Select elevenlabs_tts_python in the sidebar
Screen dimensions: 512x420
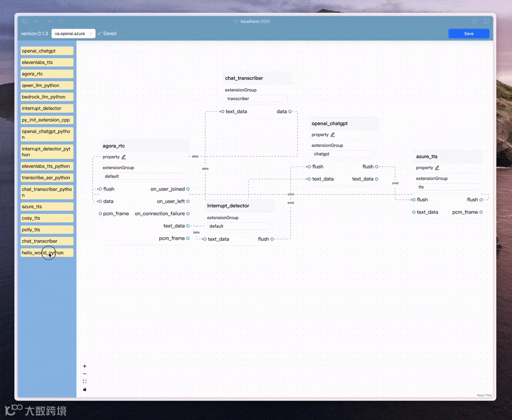[x=47, y=166]
